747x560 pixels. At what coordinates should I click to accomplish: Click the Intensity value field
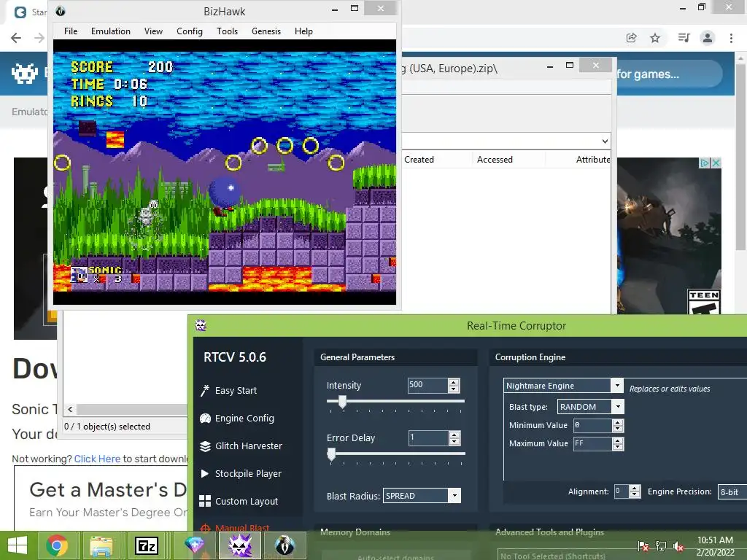427,385
